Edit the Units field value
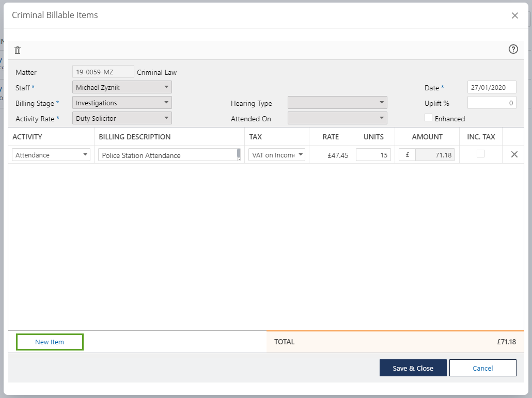The width and height of the screenshot is (532, 398). [x=373, y=155]
